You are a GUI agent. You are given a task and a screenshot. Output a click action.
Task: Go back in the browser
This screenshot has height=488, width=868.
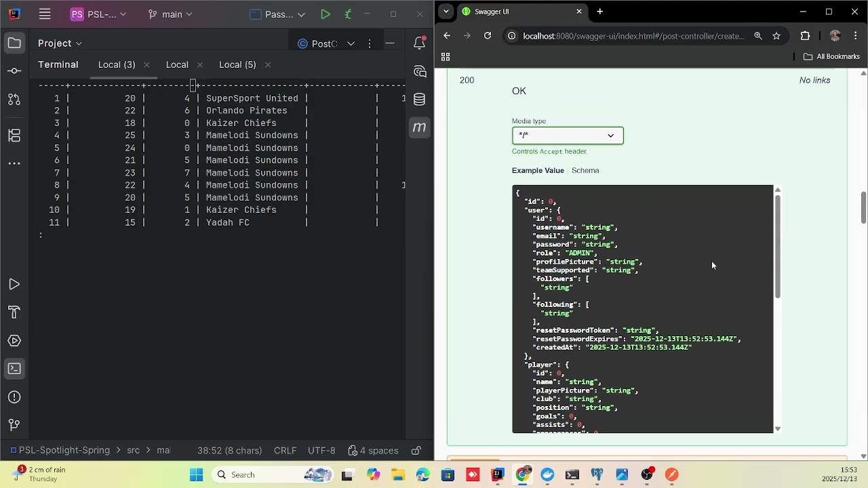point(447,36)
